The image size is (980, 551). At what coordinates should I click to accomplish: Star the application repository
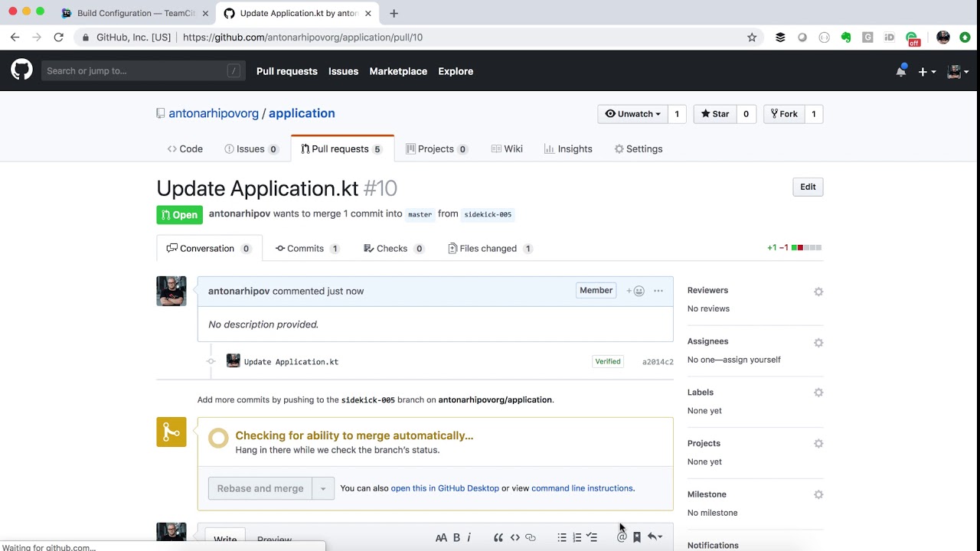click(x=714, y=114)
